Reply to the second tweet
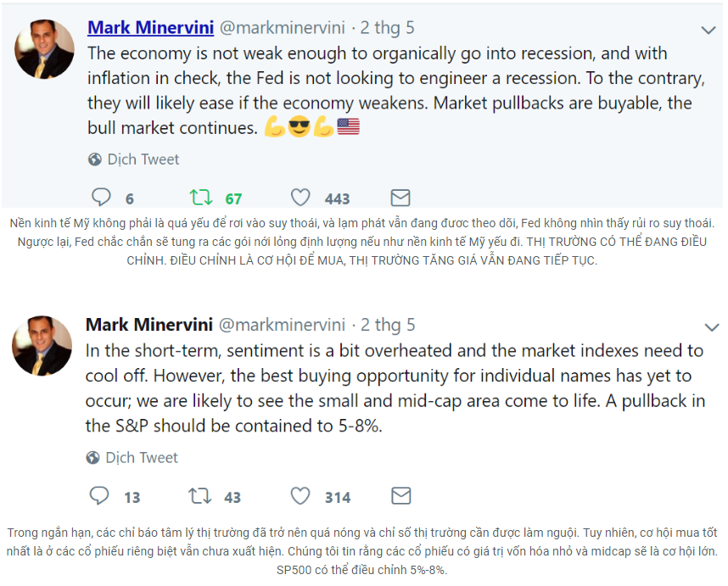The image size is (728, 586). pyautogui.click(x=100, y=496)
